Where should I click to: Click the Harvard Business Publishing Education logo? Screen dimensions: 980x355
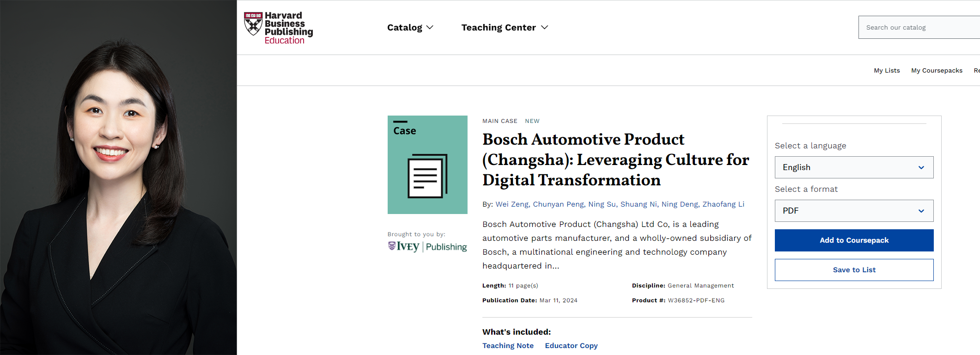(279, 28)
